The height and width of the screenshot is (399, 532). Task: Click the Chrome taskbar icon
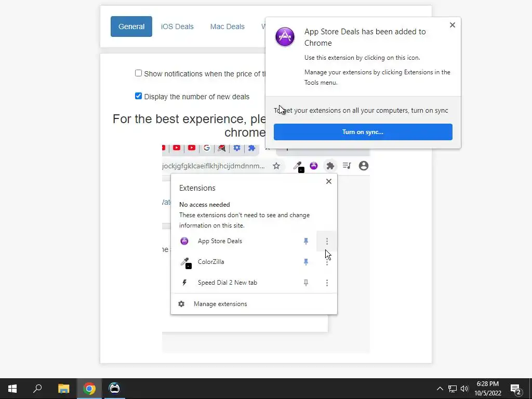89,389
